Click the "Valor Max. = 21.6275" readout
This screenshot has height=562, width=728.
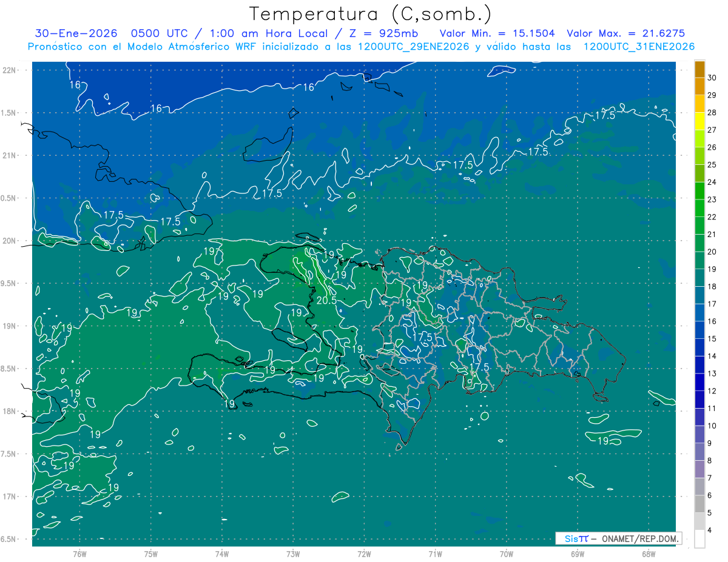click(x=625, y=33)
